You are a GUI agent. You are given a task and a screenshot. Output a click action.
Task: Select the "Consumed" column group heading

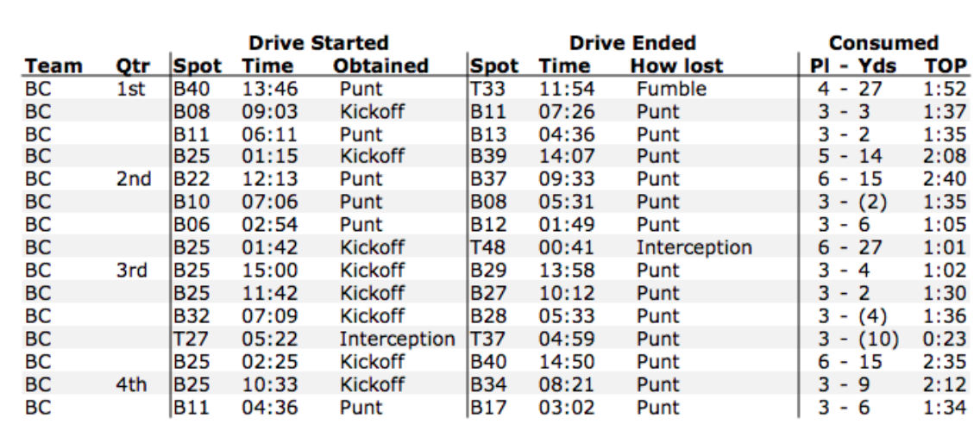[x=883, y=42]
